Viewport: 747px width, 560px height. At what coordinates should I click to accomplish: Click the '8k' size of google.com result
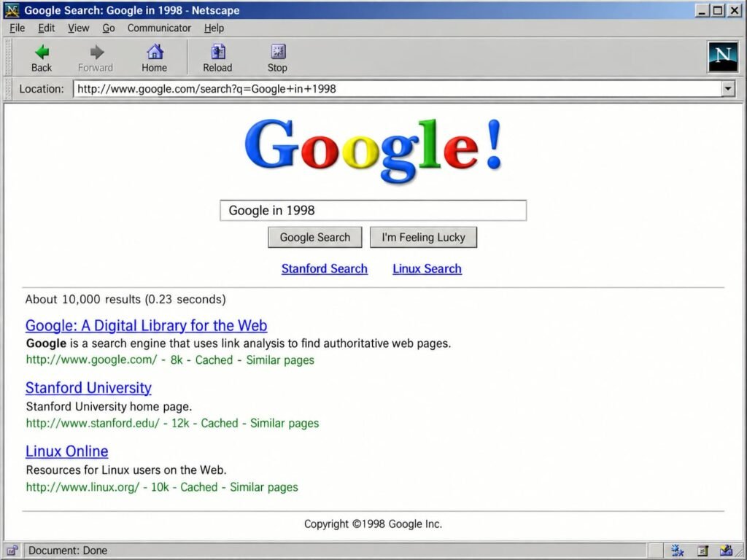pos(177,360)
